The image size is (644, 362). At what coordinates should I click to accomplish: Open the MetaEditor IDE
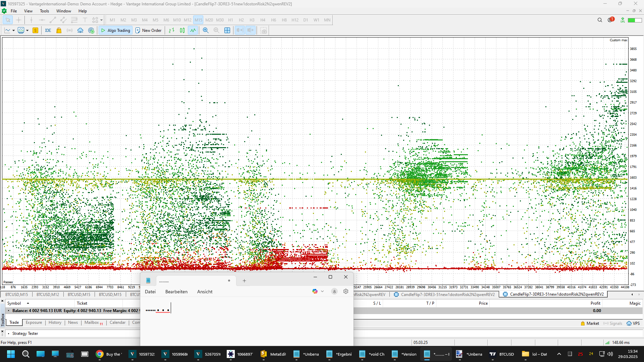click(x=48, y=31)
